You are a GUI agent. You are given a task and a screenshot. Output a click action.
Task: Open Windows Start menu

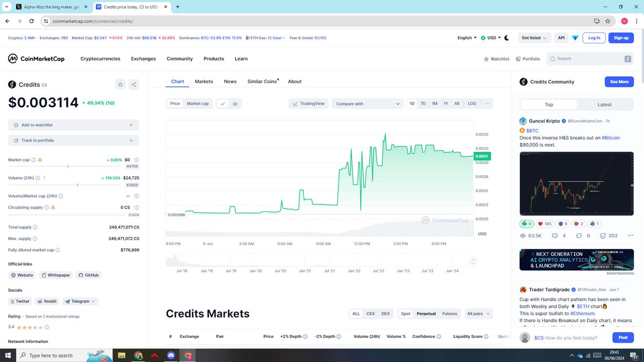[8, 355]
